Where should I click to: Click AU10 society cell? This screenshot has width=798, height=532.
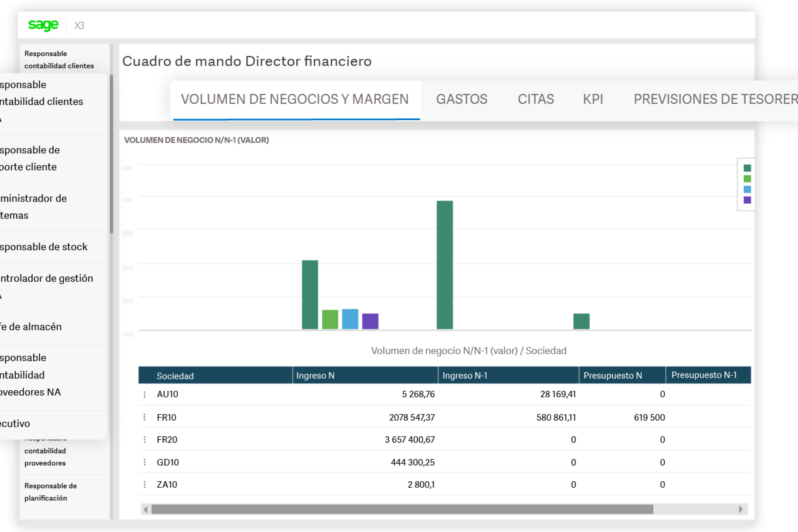point(167,394)
